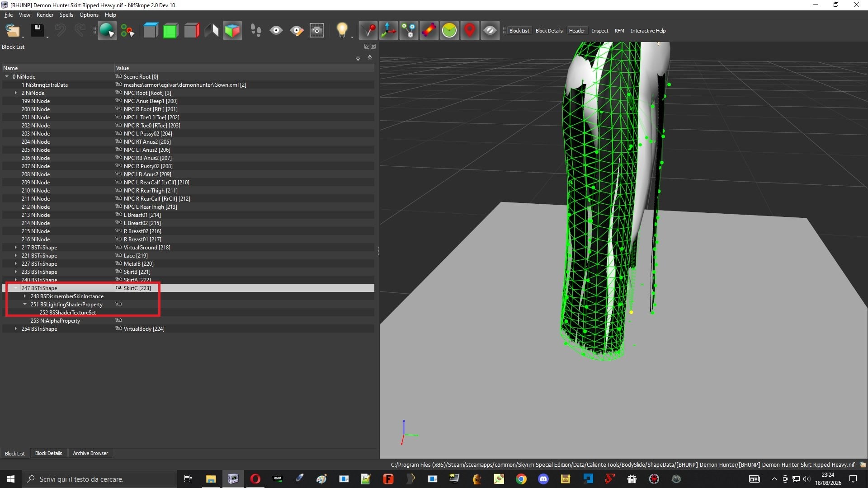Image resolution: width=868 pixels, height=488 pixels.
Task: Click the Block List toolbar button
Action: point(519,31)
